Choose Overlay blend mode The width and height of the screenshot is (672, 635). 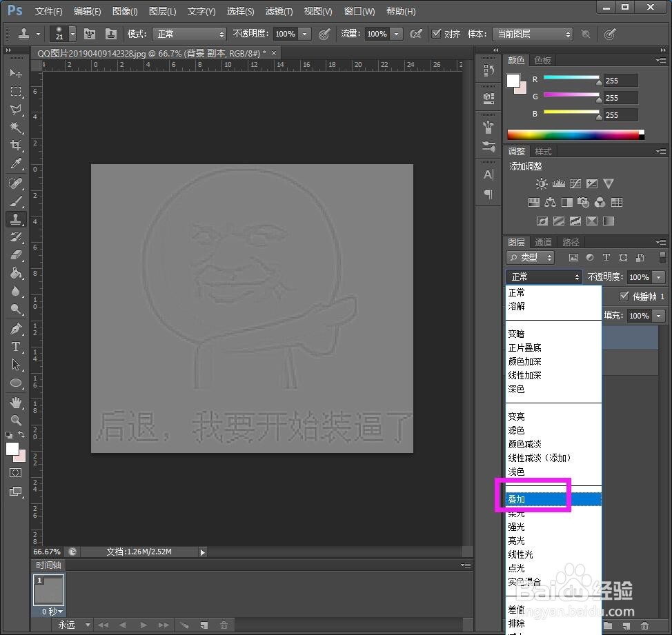554,499
